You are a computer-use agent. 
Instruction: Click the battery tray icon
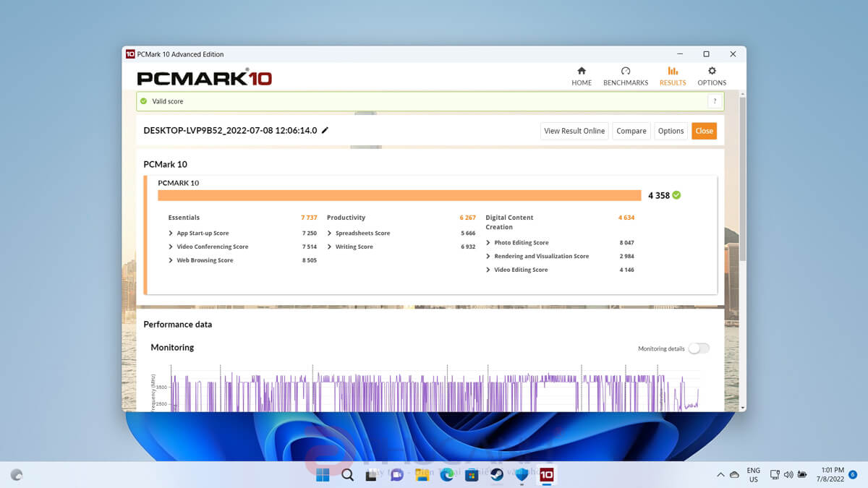(801, 475)
